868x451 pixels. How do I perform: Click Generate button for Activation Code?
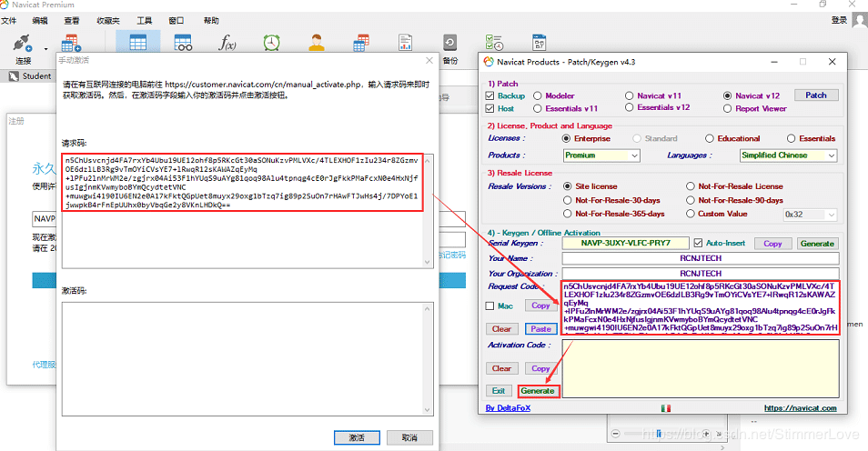(x=538, y=391)
